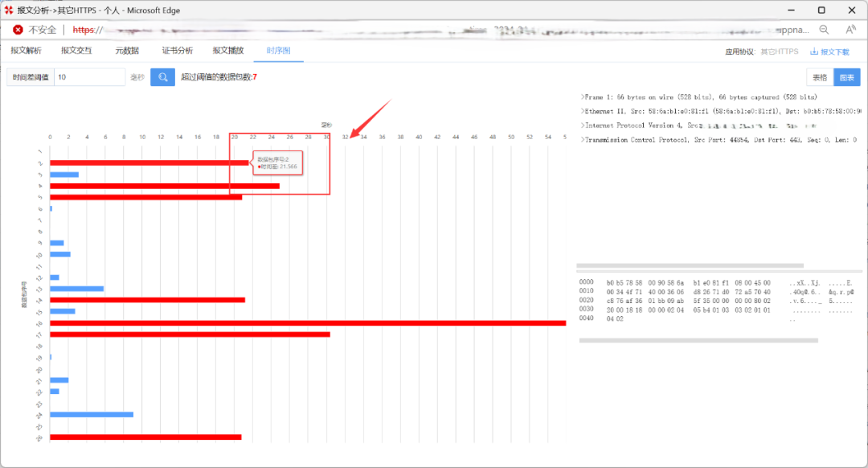This screenshot has width=868, height=468.
Task: Maximize the Edge window
Action: pyautogui.click(x=821, y=10)
